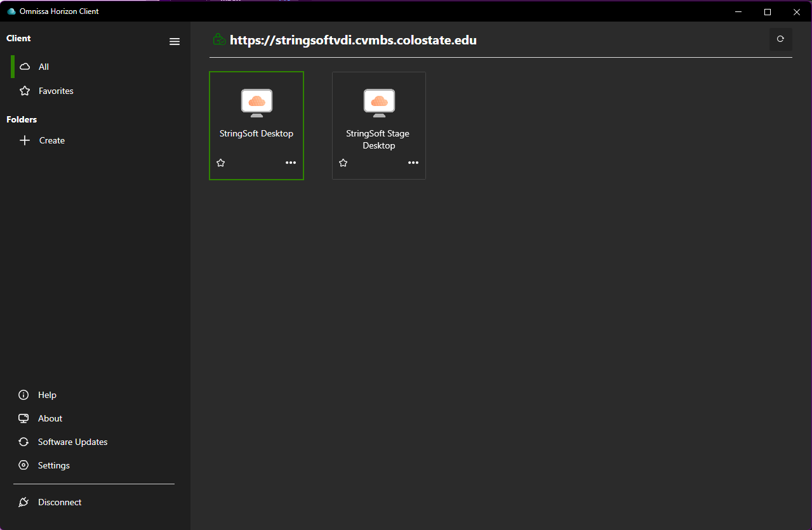The height and width of the screenshot is (530, 812).
Task: Launch the StringSoft Desktop monitor icon
Action: point(256,103)
